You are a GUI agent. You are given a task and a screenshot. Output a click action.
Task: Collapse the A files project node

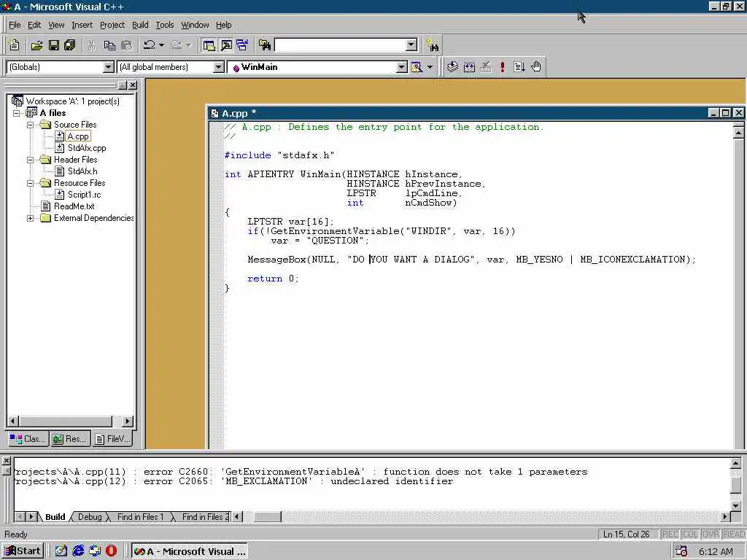pyautogui.click(x=17, y=113)
